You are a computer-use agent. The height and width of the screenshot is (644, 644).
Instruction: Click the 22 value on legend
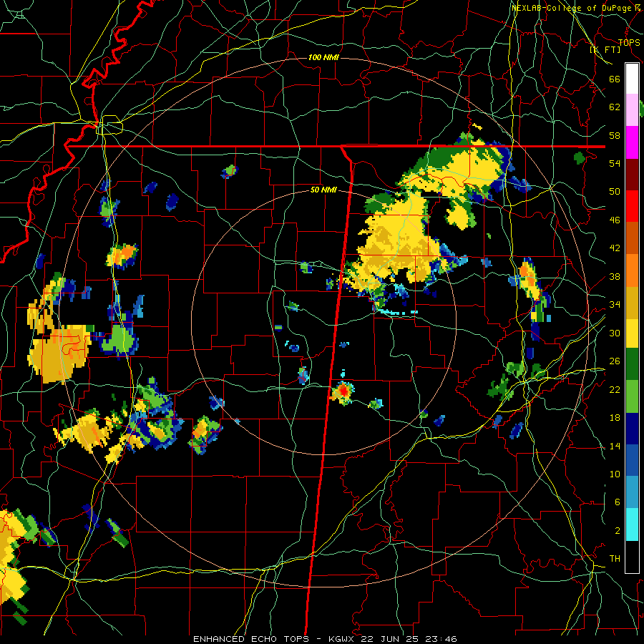615,389
